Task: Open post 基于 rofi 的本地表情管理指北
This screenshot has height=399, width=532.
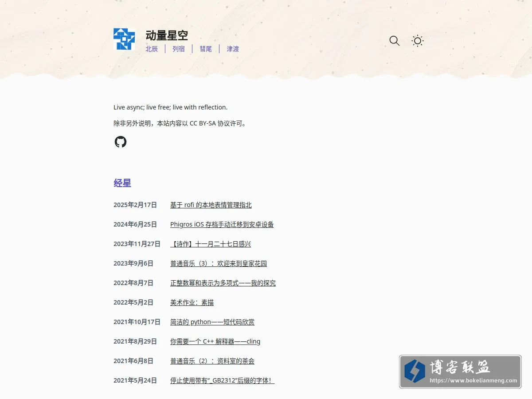Action: (211, 205)
